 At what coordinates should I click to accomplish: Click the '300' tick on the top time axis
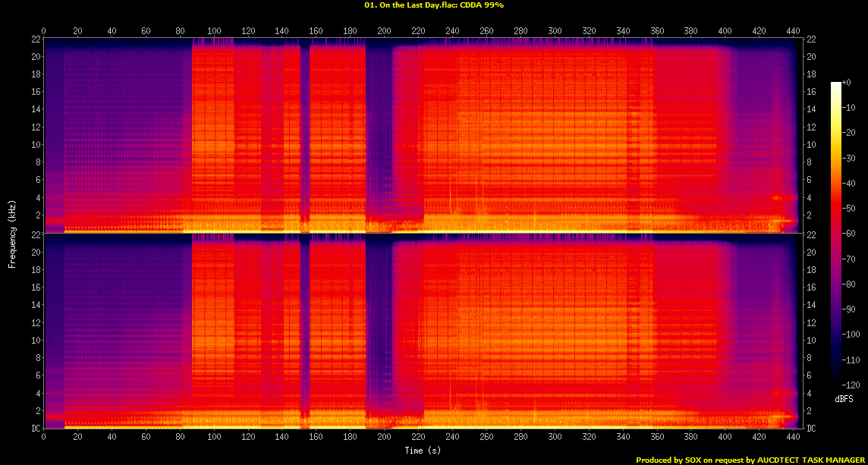tap(554, 30)
